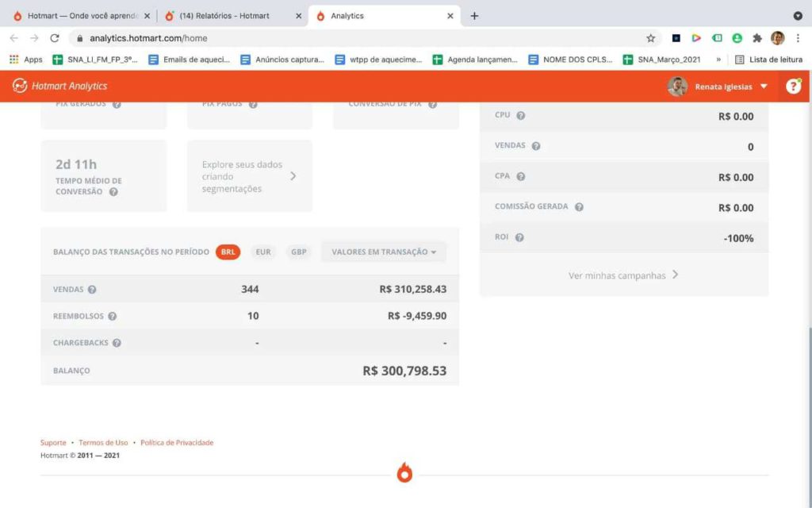The width and height of the screenshot is (812, 508).
Task: Close the Analytics browser tab
Action: [450, 16]
